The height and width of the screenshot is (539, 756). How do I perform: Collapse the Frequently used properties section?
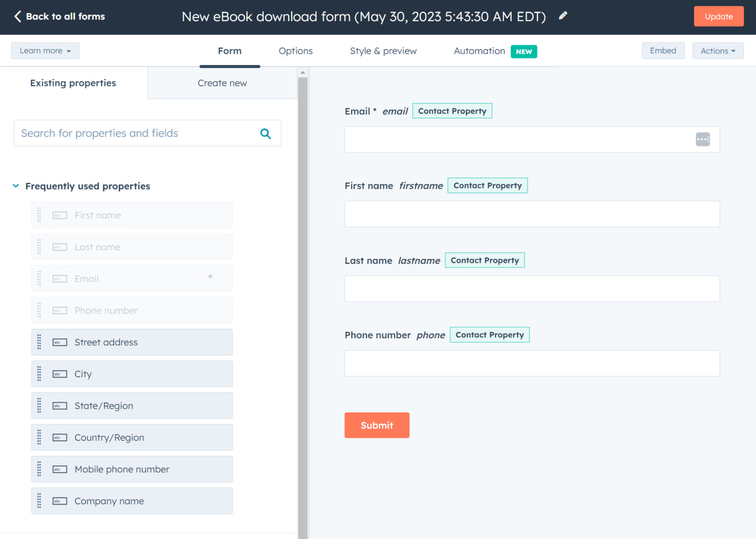point(15,186)
